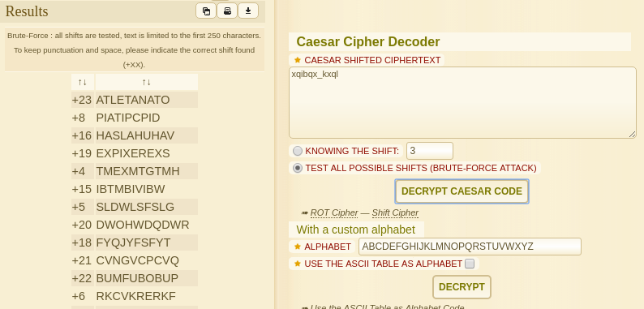Click the +16 shift value cell
Screen dimensions: 644x309
click(83, 135)
